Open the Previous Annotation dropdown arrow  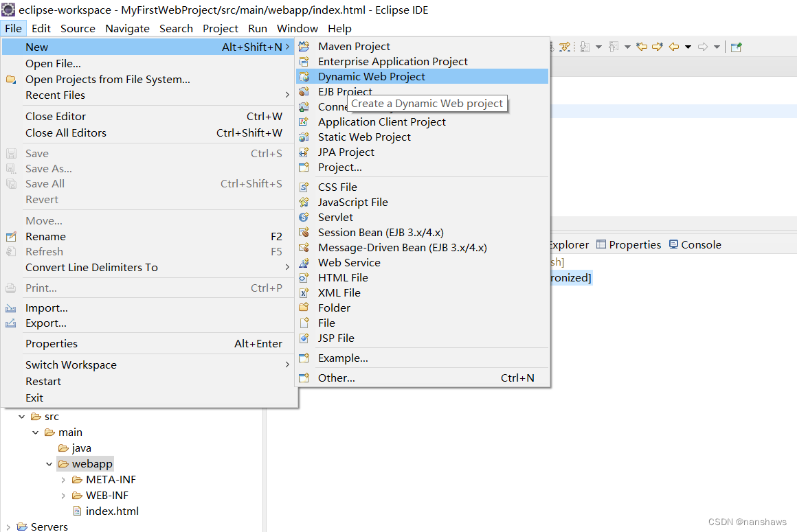pyautogui.click(x=628, y=47)
